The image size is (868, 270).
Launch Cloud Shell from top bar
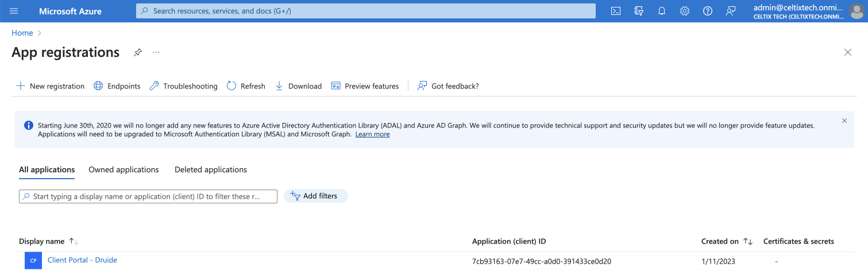[615, 11]
